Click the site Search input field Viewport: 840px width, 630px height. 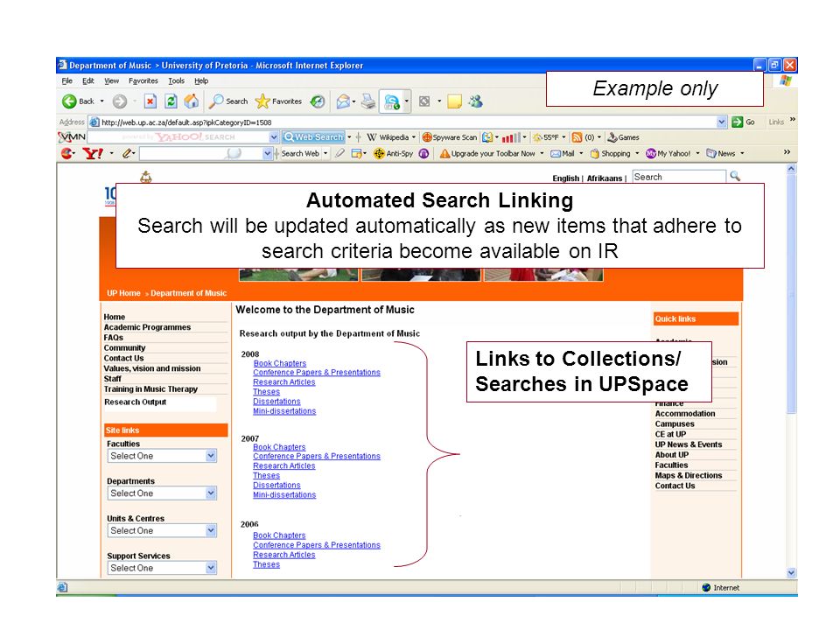coord(679,177)
